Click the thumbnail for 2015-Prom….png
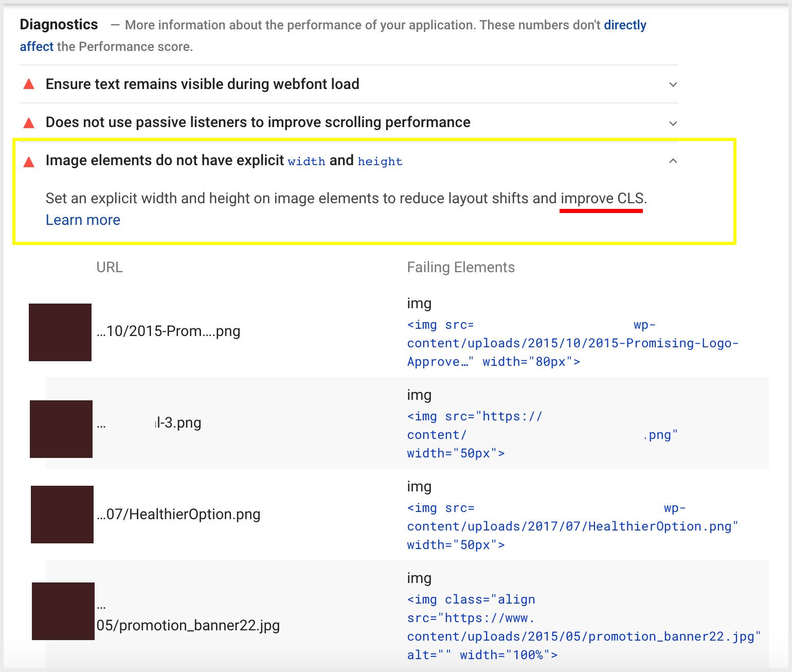Viewport: 792px width, 672px height. click(x=60, y=332)
